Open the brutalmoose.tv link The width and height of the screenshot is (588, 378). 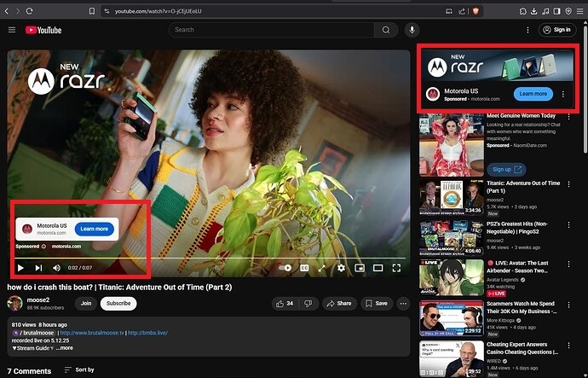(x=92, y=333)
